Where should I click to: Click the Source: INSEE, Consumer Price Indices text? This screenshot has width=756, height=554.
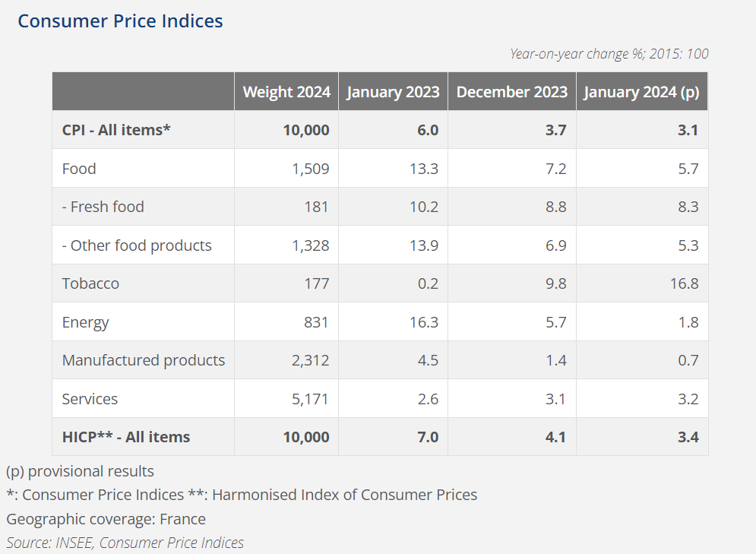[x=125, y=543]
